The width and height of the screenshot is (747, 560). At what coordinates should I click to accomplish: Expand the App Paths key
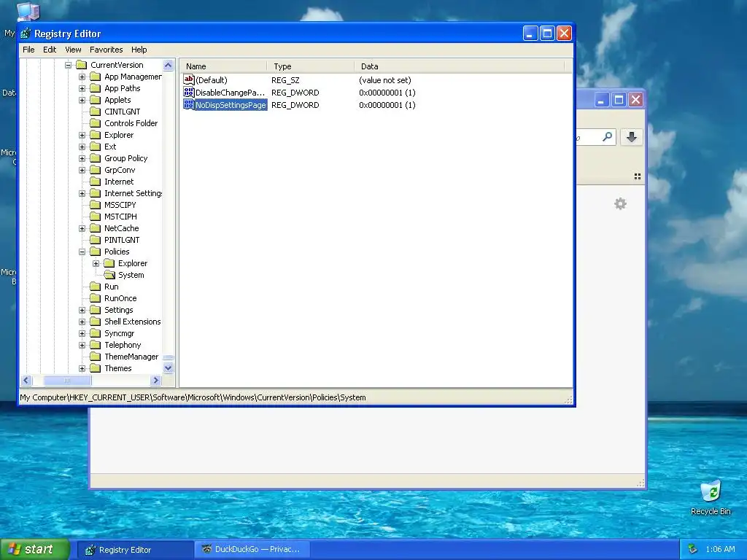[x=82, y=88]
